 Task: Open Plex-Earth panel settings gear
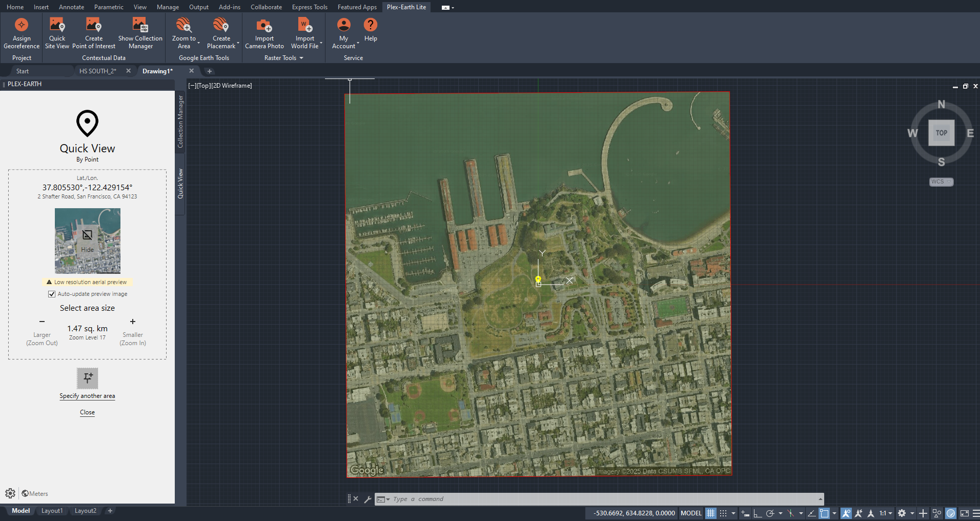coord(10,493)
